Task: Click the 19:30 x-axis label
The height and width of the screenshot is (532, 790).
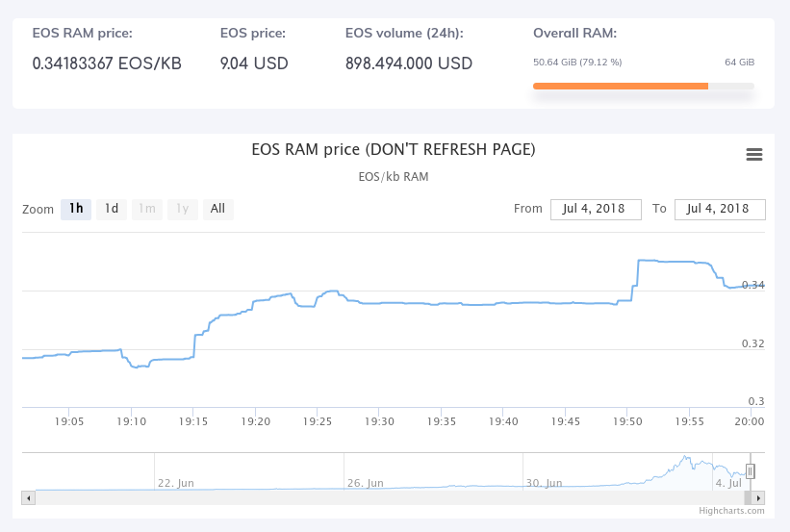Action: 379,421
